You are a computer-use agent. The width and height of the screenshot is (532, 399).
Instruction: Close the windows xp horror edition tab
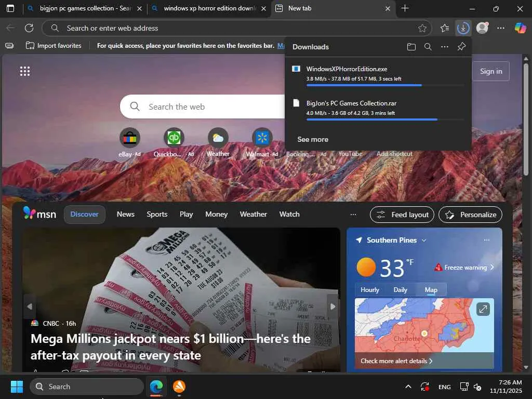[x=263, y=8]
